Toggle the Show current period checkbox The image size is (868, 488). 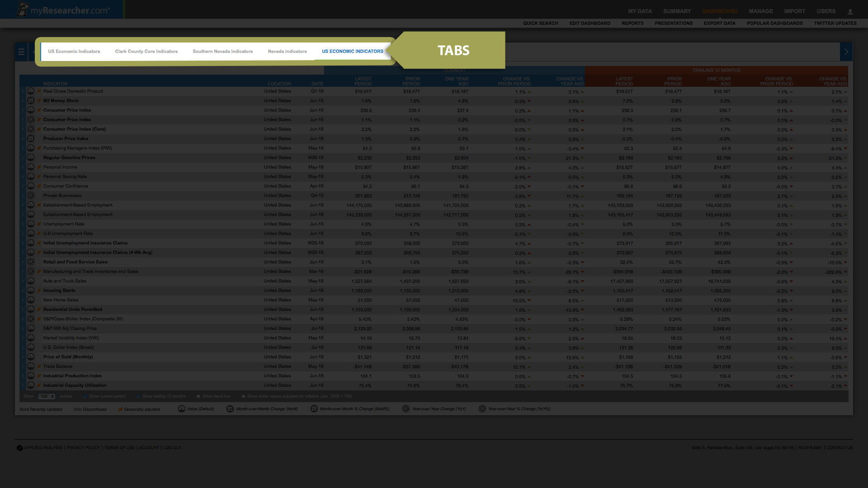[x=85, y=397]
